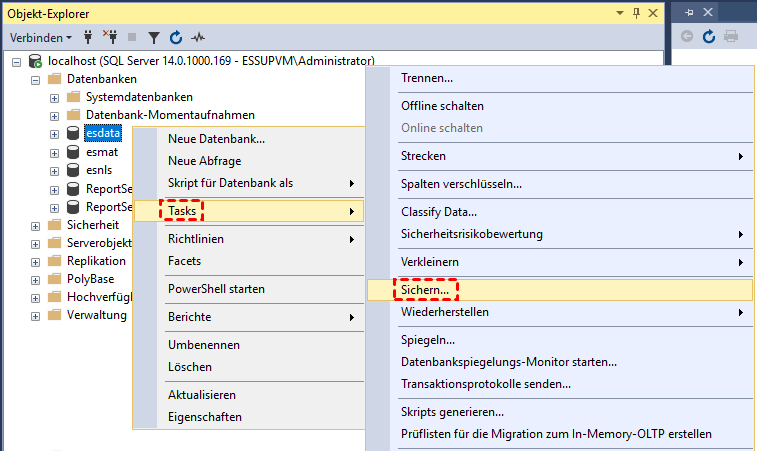Refresh the Objekt-Explorer tree

(x=176, y=37)
